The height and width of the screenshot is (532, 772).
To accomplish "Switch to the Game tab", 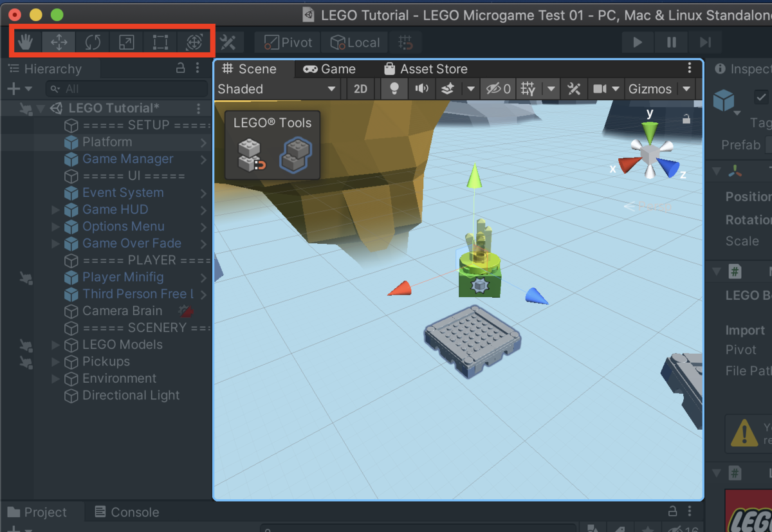I will pyautogui.click(x=329, y=69).
